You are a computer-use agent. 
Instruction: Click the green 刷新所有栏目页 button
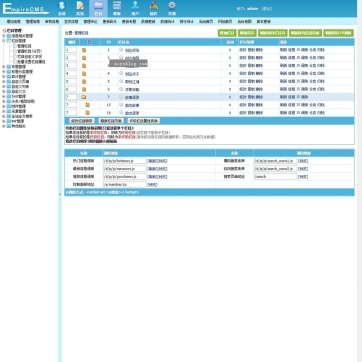pyautogui.click(x=273, y=33)
